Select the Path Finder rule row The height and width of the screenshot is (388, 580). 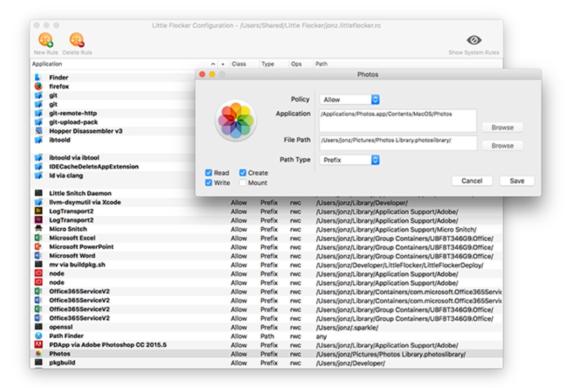(x=266, y=336)
